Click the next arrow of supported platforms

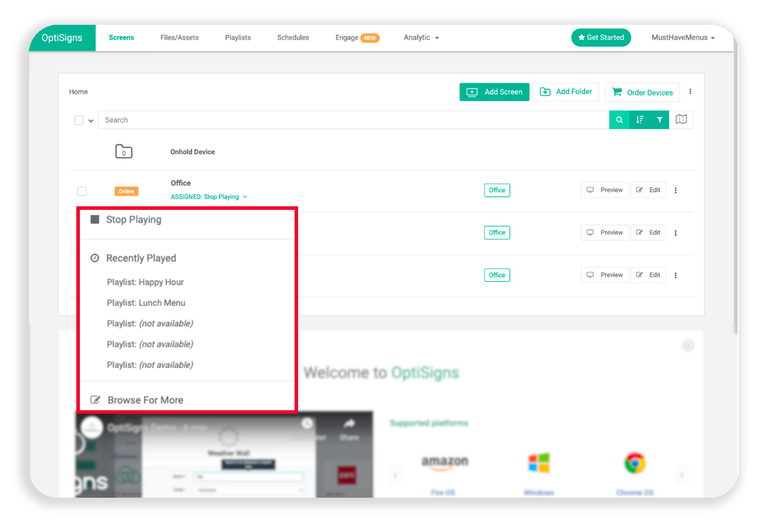(x=681, y=475)
